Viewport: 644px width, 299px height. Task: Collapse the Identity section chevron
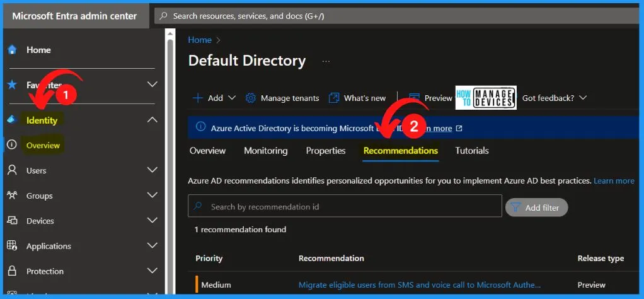coord(152,120)
